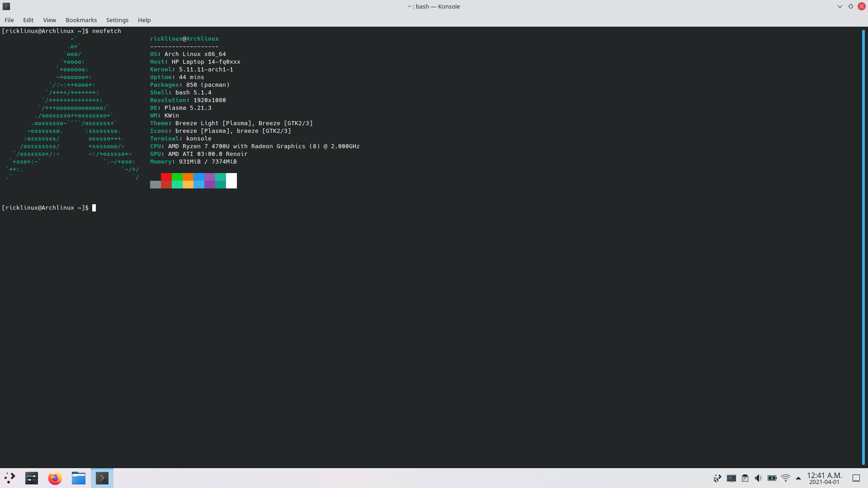Screen dimensions: 868x488
Task: Click the 'Uptime: 44 mins' line
Action: click(177, 77)
